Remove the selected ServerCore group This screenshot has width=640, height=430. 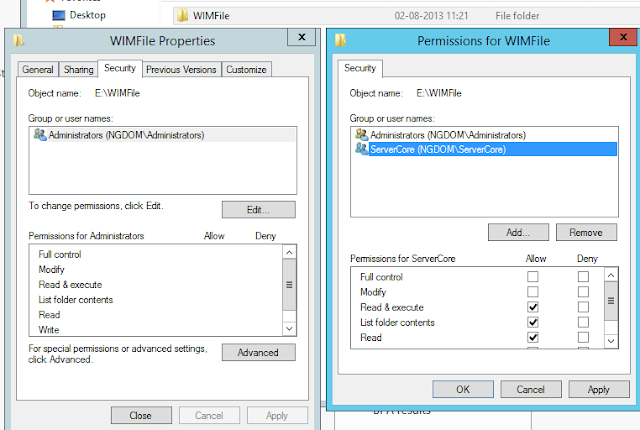coord(586,232)
